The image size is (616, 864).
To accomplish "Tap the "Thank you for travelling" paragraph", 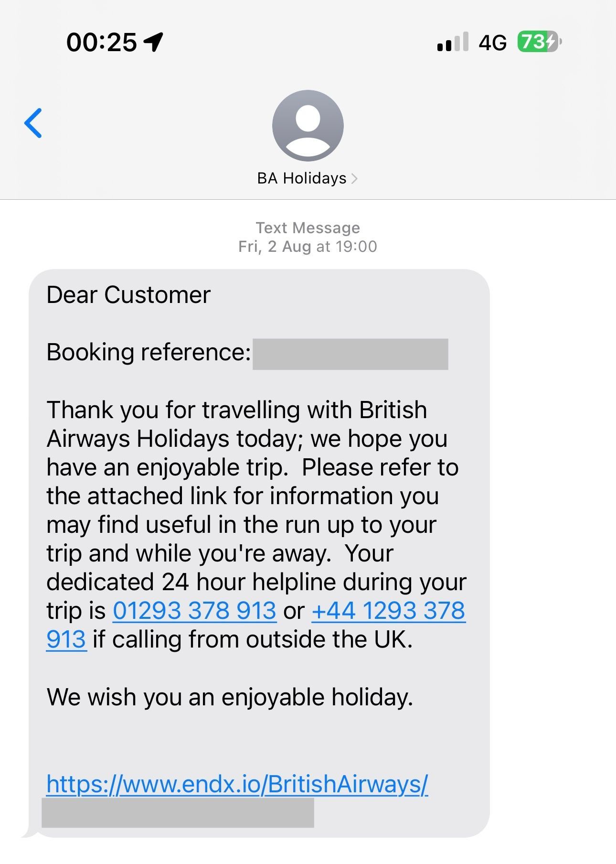I will pyautogui.click(x=256, y=525).
